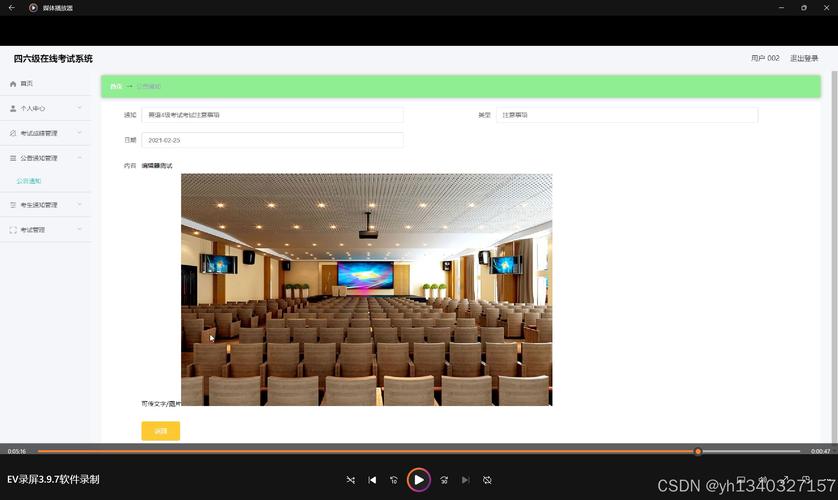Screen dimensions: 838x500
Task: Click the previous track icon
Action: 372,480
